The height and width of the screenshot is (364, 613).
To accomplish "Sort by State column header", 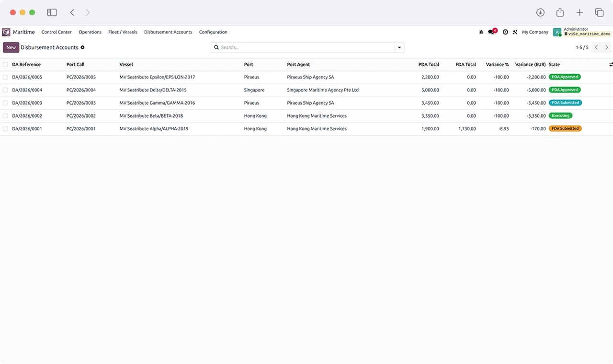I will (x=554, y=65).
